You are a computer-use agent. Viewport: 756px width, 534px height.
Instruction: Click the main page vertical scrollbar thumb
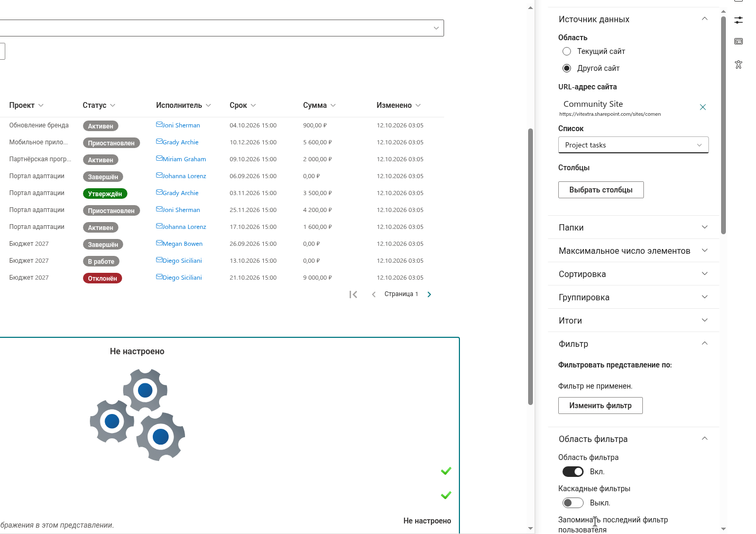pyautogui.click(x=531, y=266)
